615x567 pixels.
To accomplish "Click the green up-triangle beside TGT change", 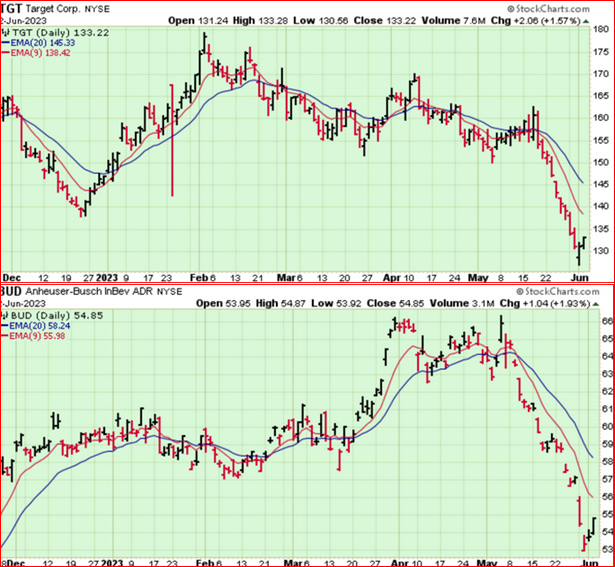I will (x=586, y=21).
